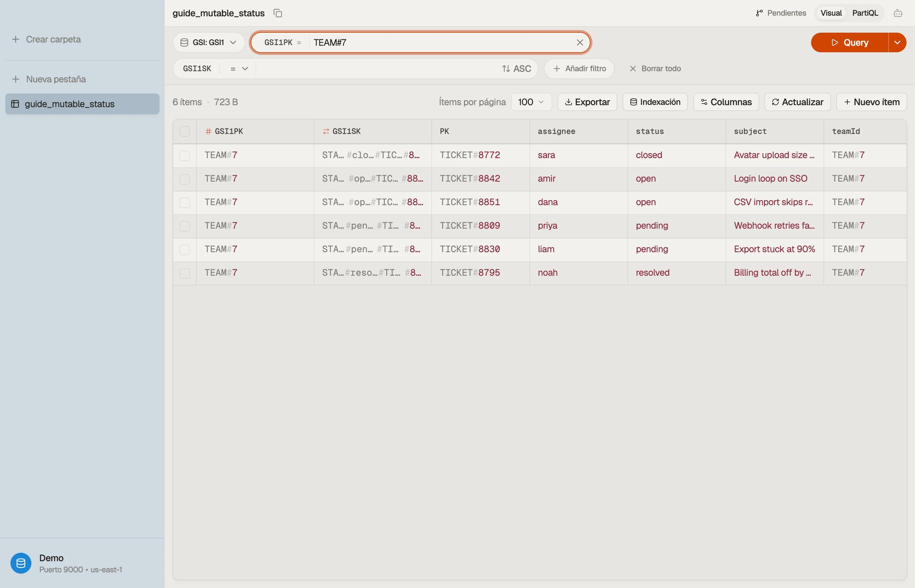Toggle the ASC sort order
915x588 pixels.
pos(516,68)
